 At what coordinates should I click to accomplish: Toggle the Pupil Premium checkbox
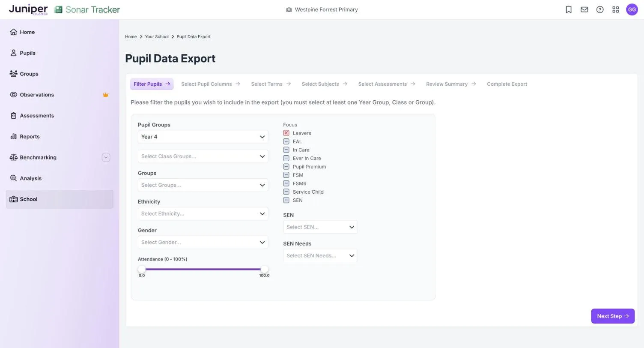286,167
